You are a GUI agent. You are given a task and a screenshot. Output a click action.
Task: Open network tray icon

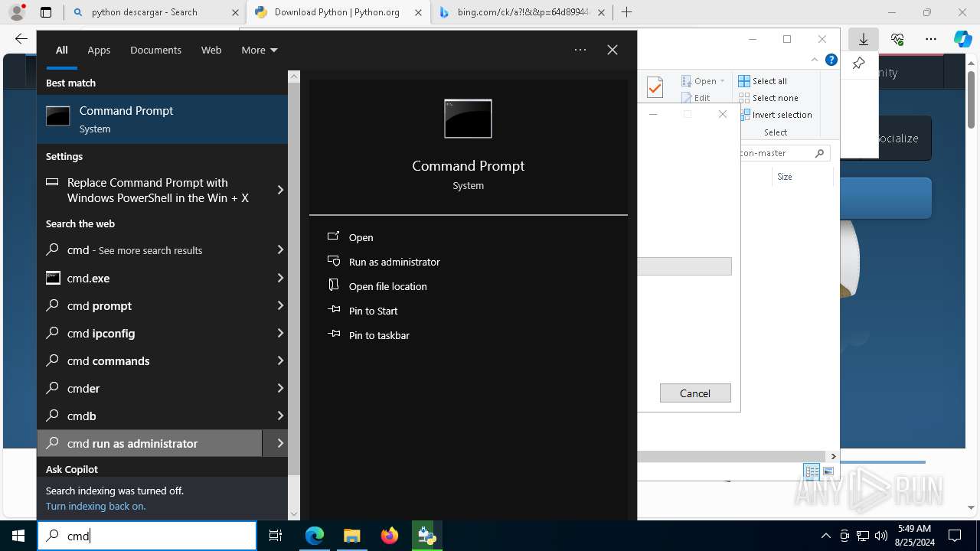tap(863, 536)
